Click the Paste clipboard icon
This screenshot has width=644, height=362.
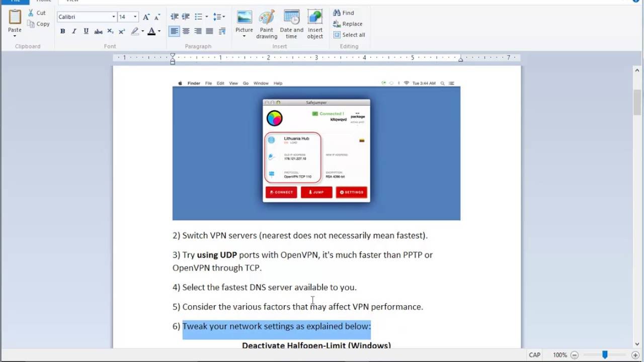[15, 18]
